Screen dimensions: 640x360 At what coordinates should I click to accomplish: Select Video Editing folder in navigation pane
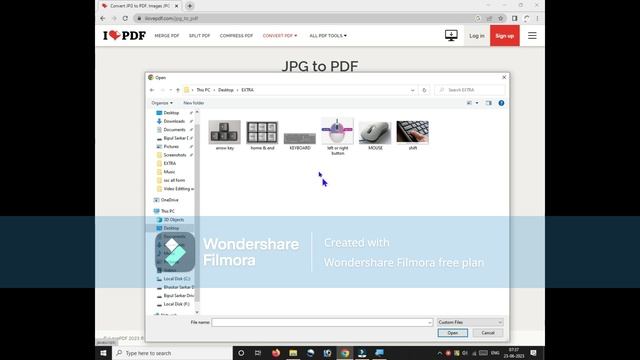(177, 189)
